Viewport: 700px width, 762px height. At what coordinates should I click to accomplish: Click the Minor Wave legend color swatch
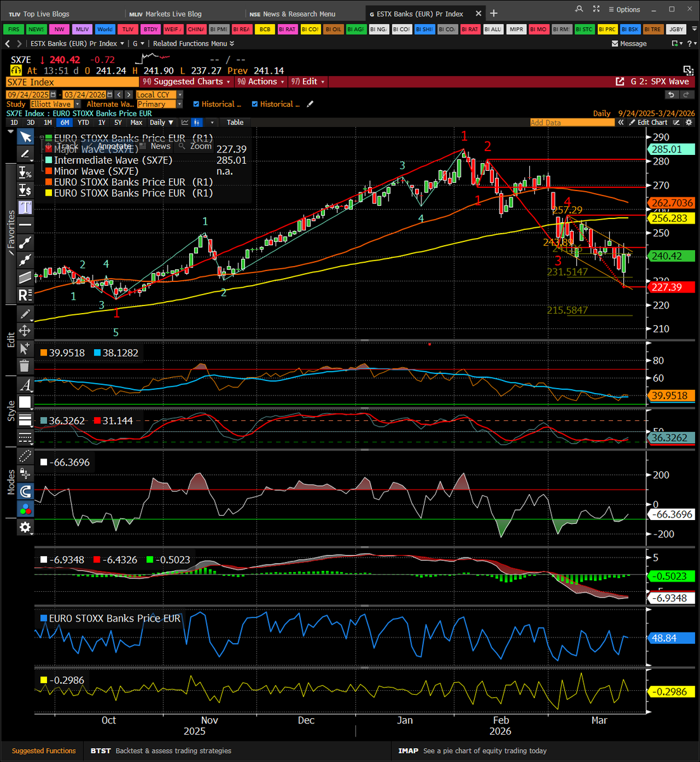(48, 171)
